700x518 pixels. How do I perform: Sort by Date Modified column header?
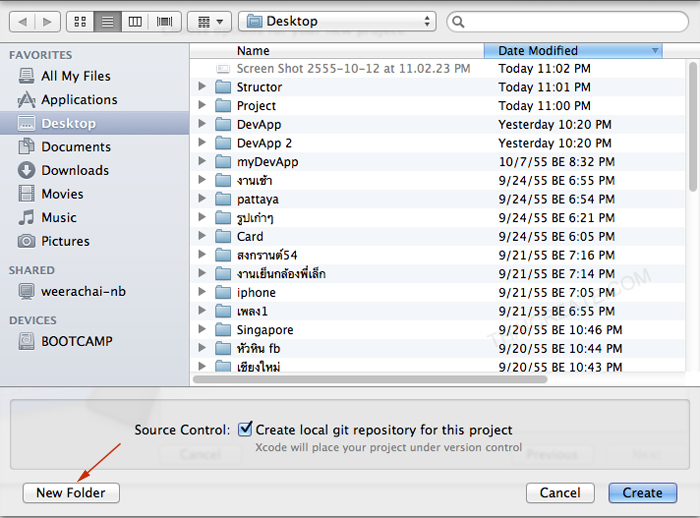[x=573, y=51]
